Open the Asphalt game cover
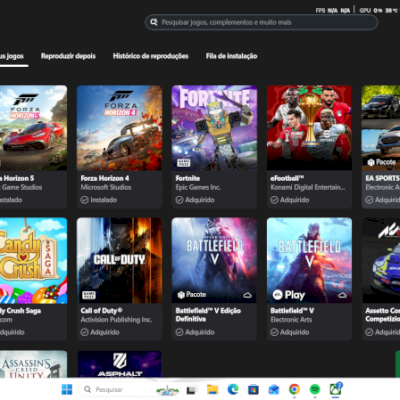400x400 pixels. click(x=119, y=364)
